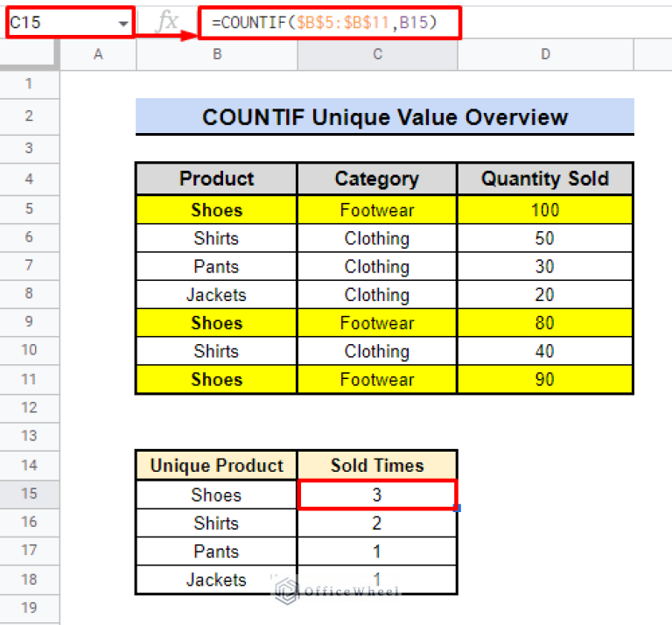672x625 pixels.
Task: Open the name box dropdown arrow
Action: [122, 24]
